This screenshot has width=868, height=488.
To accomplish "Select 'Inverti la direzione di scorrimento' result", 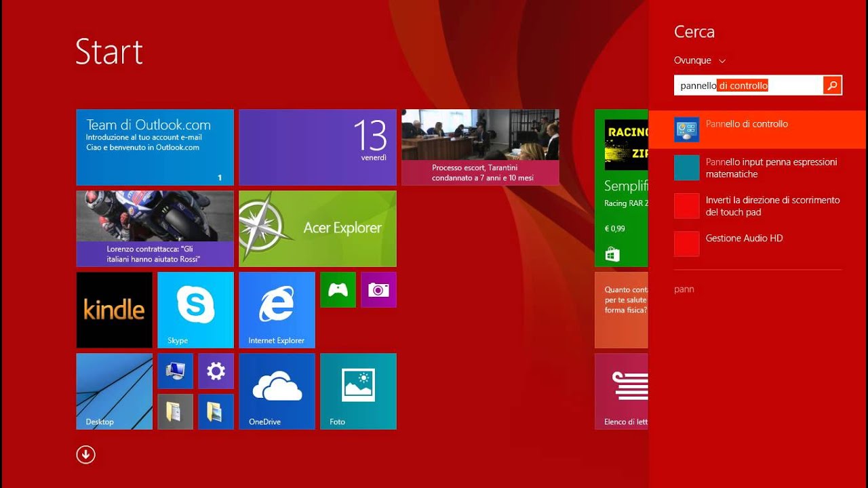I will tap(773, 206).
